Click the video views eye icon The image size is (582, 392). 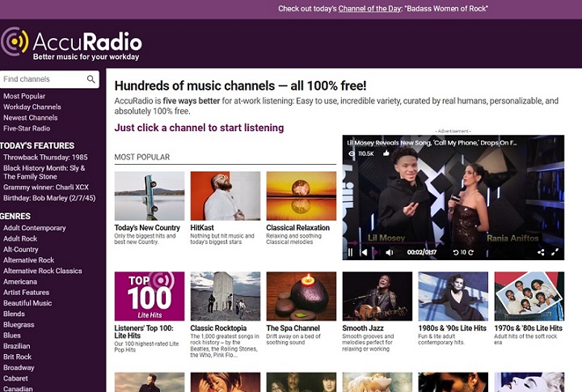coord(351,154)
